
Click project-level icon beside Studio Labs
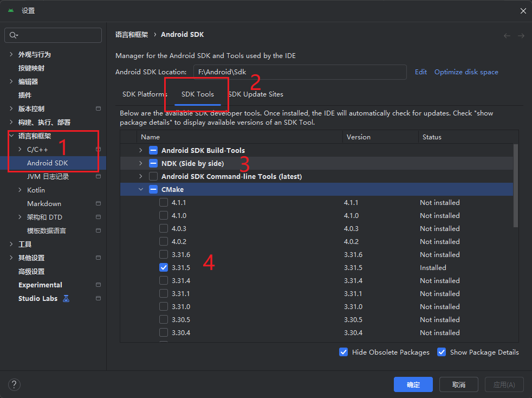pos(99,298)
